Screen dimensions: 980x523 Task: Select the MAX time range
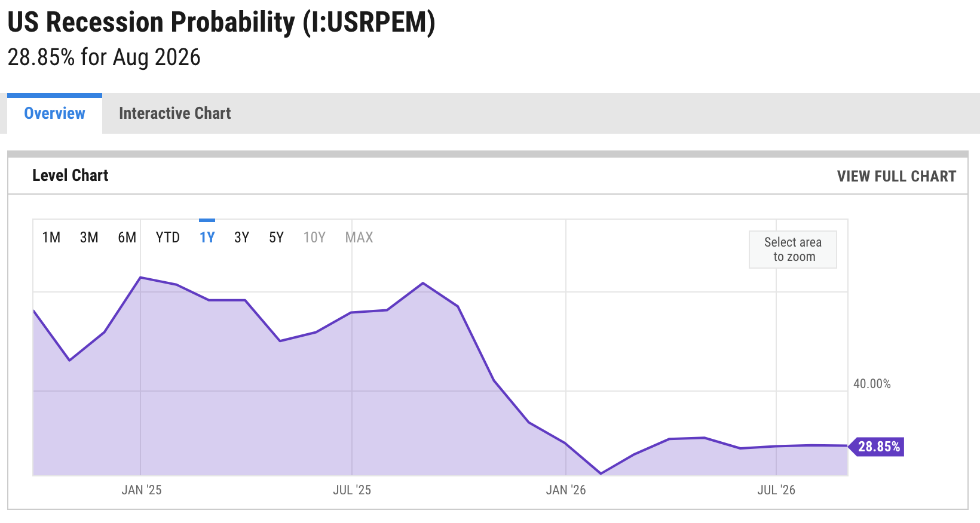[x=359, y=238]
